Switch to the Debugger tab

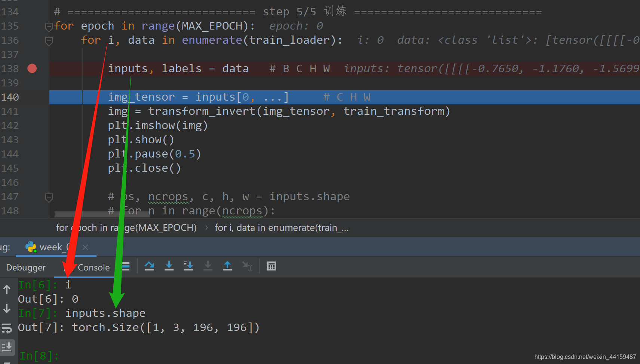point(26,267)
